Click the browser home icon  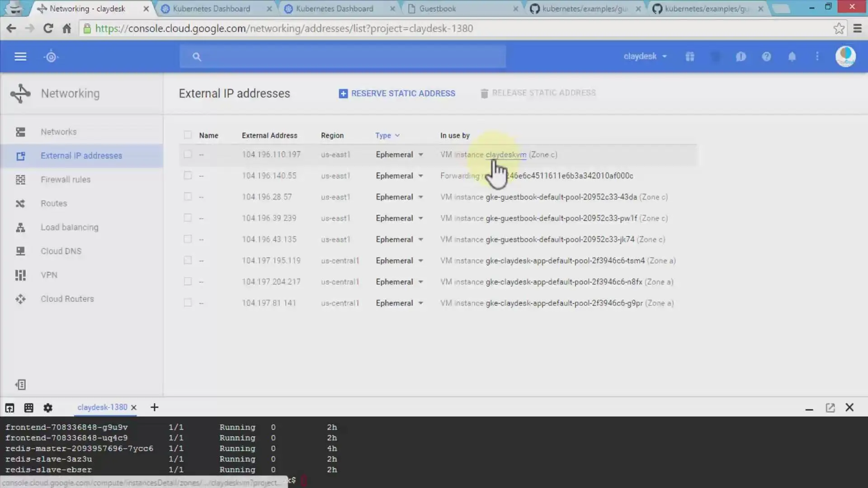[67, 28]
